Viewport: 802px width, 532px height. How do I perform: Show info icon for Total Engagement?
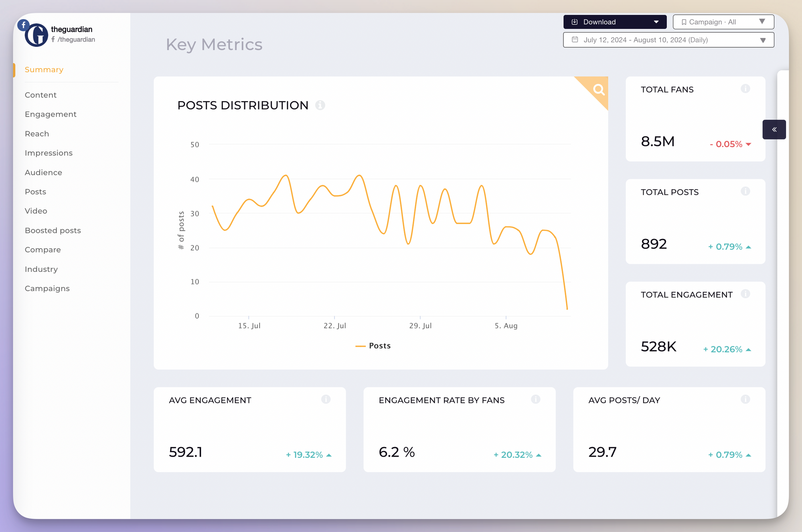coord(745,294)
